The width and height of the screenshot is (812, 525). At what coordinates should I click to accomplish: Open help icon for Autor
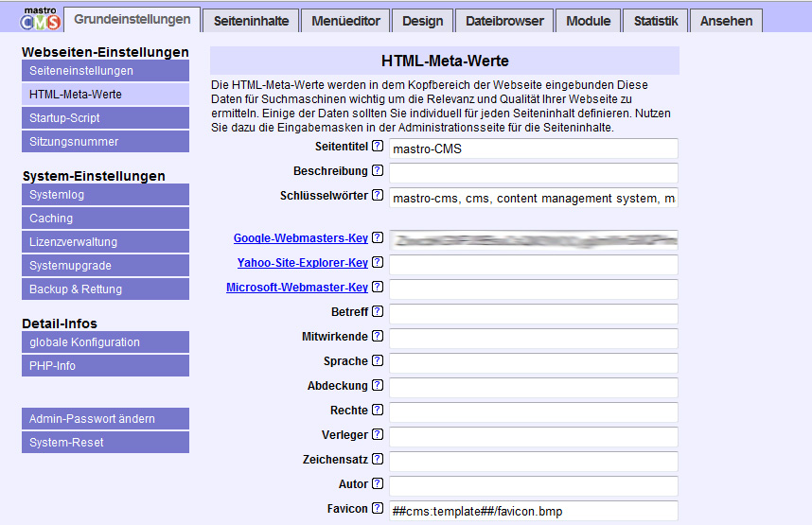click(378, 483)
